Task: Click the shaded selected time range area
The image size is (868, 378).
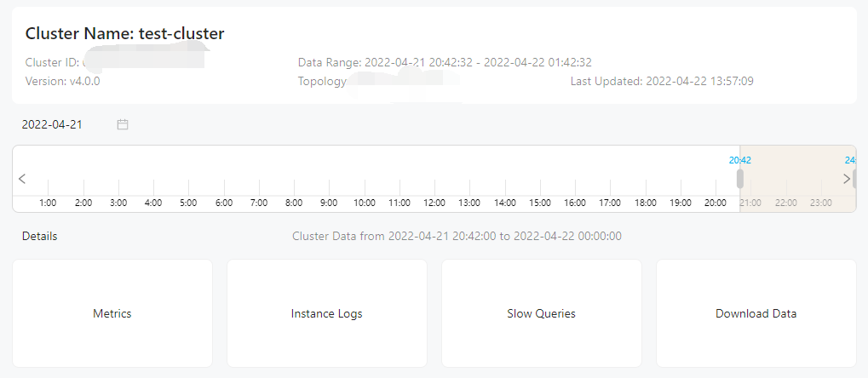Action: pos(797,179)
